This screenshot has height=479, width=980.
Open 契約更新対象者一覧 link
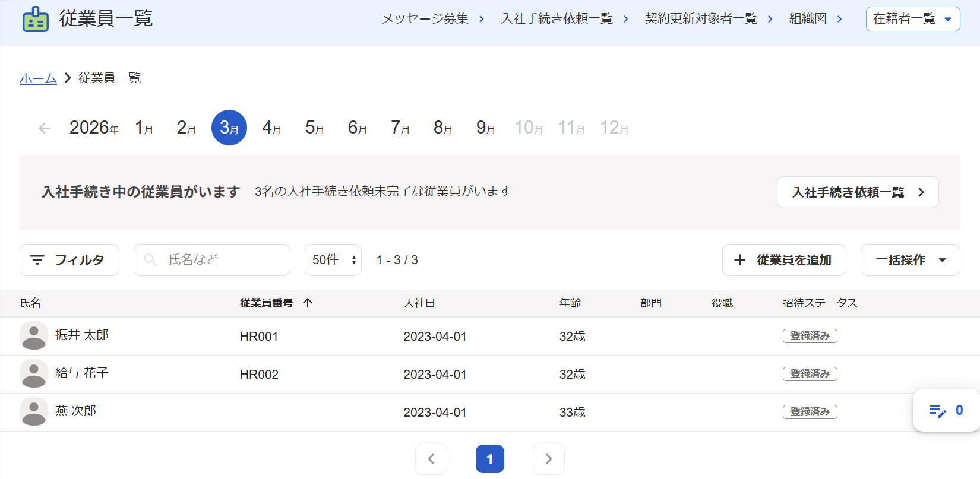point(709,19)
